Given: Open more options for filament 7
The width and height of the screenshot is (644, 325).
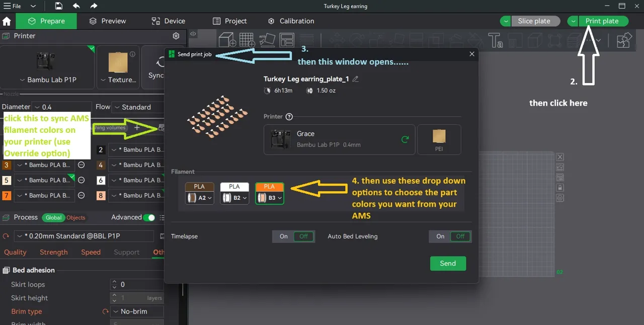Looking at the screenshot, I should pos(81,195).
